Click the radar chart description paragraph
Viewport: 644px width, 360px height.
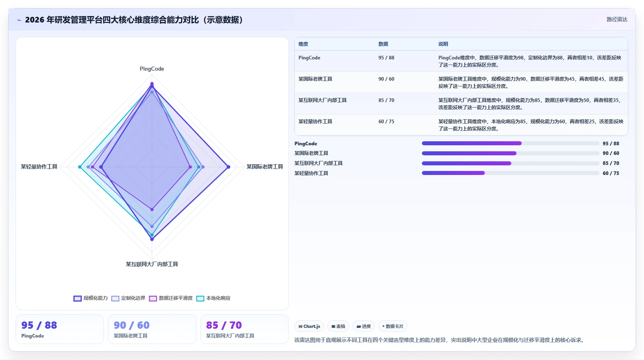click(x=440, y=340)
